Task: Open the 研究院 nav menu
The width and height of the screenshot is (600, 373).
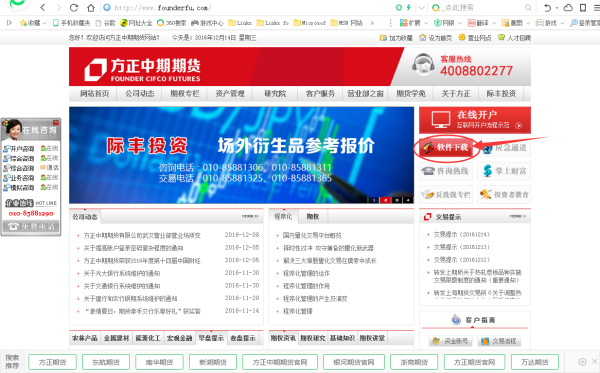Action: click(275, 93)
